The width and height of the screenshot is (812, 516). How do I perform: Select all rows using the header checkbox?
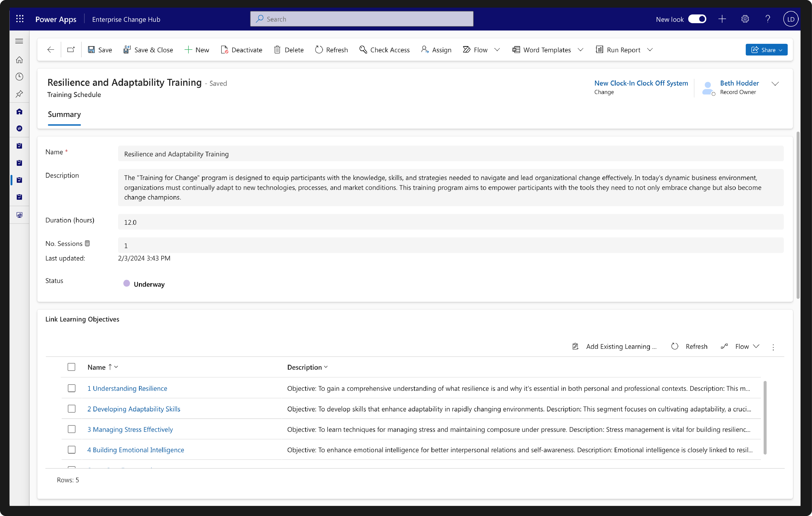tap(72, 367)
